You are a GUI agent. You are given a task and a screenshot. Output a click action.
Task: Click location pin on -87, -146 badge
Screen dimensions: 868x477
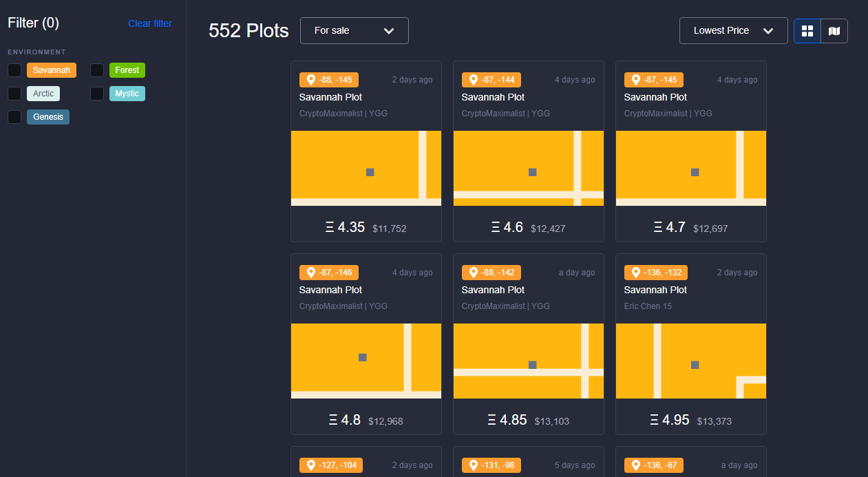pos(310,273)
